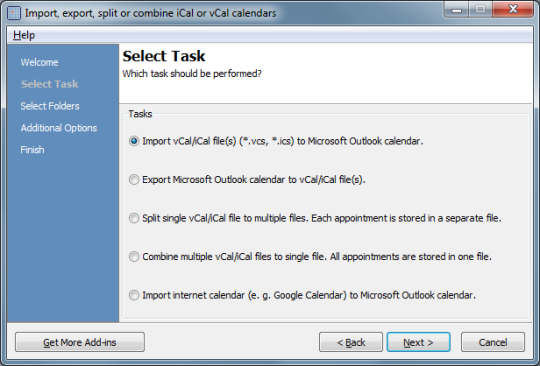Cancel the wizard
Viewport: 540px width, 366px height.
(493, 342)
